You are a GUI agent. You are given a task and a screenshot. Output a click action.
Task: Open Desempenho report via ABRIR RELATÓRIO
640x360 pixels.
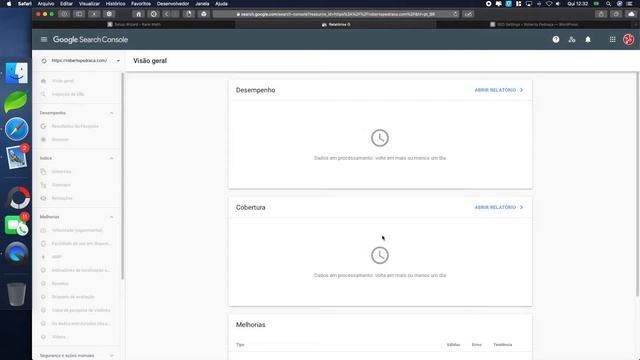point(498,90)
